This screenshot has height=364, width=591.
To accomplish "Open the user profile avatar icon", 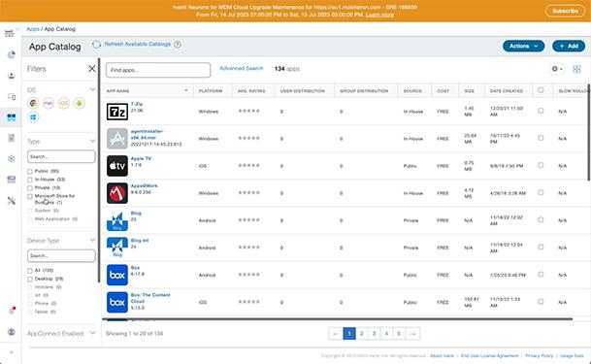I will click(x=12, y=332).
